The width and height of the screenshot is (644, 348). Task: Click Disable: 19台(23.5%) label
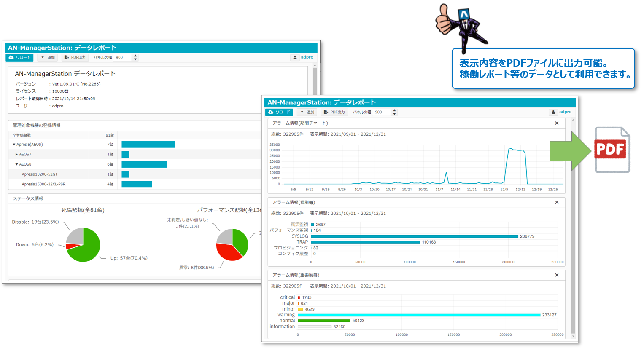tap(35, 222)
